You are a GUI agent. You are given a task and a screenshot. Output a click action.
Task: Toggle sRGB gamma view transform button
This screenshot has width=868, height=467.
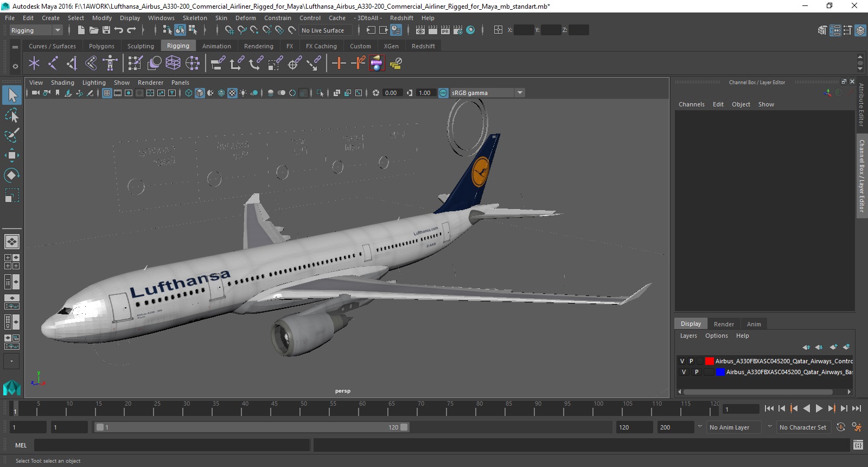pos(443,93)
